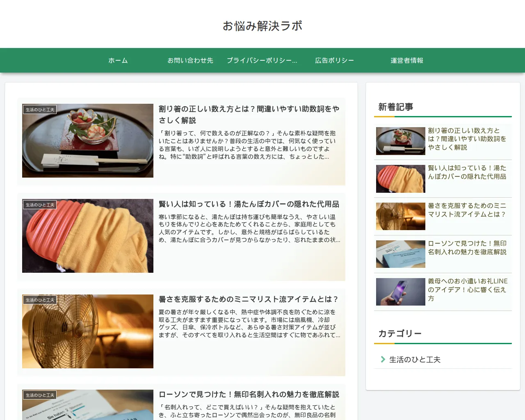Open sidebar new article 湯たんぽカバーの隠れた代用品
Image resolution: width=525 pixels, height=420 pixels.
pos(468,172)
